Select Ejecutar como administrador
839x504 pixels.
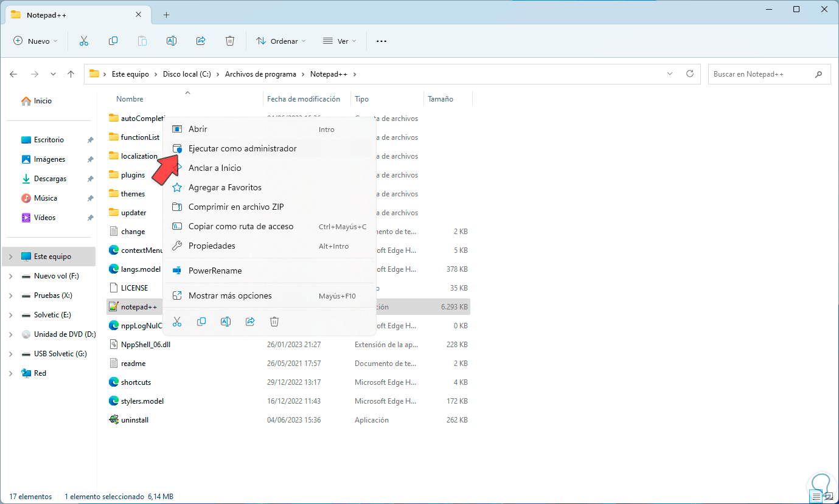click(x=269, y=148)
